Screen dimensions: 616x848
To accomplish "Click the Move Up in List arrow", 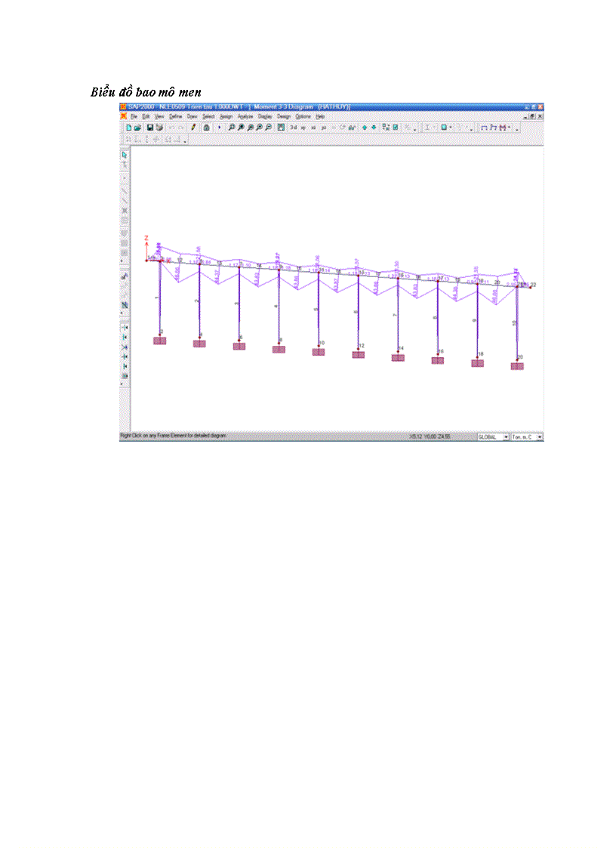I will (x=365, y=128).
